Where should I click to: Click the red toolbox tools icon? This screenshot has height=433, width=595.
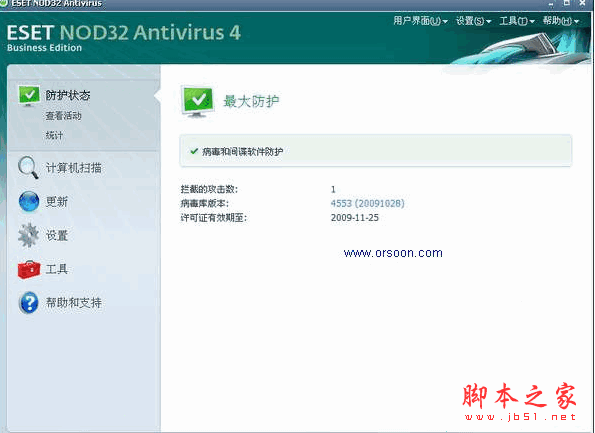[29, 269]
